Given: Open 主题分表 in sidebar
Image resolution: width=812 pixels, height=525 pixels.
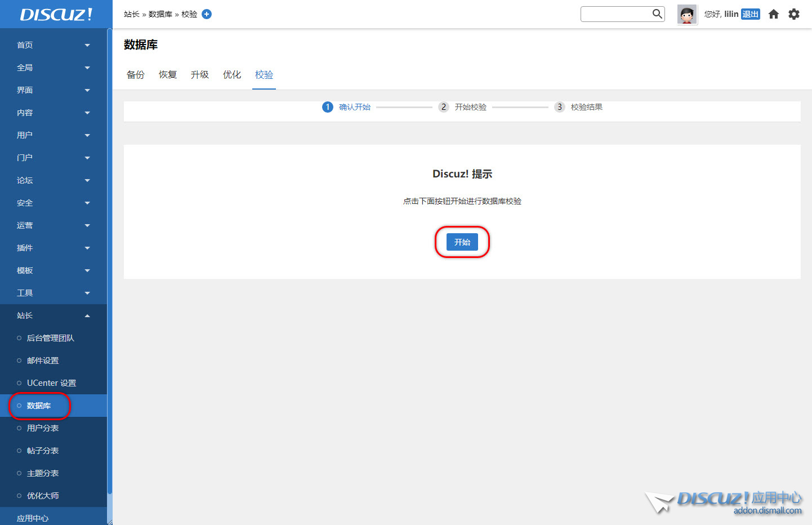Looking at the screenshot, I should click(53, 473).
